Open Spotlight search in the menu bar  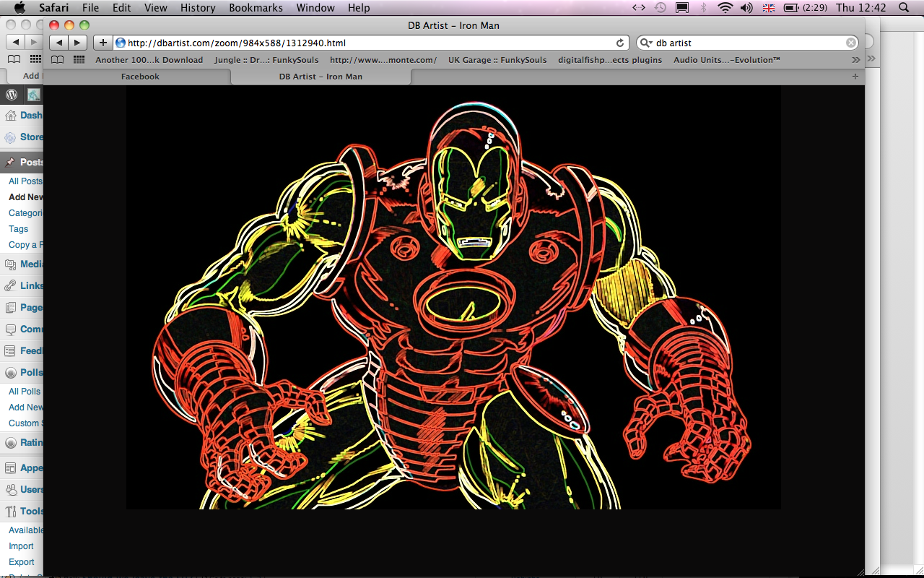pos(904,8)
